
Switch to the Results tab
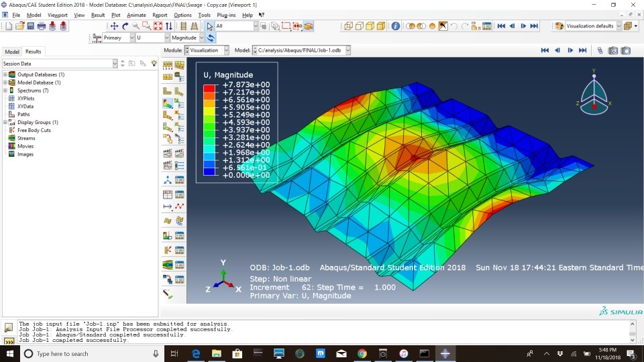coord(33,52)
